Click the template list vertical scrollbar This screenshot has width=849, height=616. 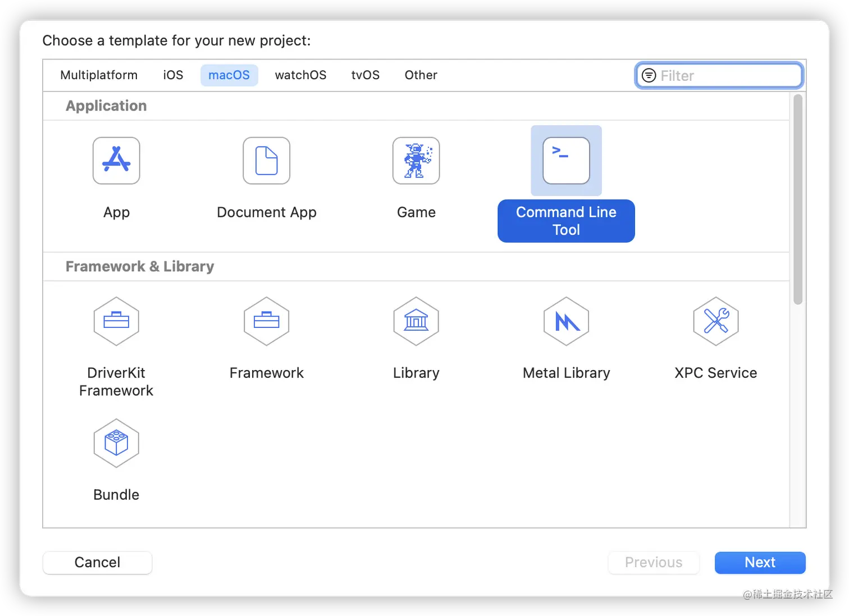798,199
